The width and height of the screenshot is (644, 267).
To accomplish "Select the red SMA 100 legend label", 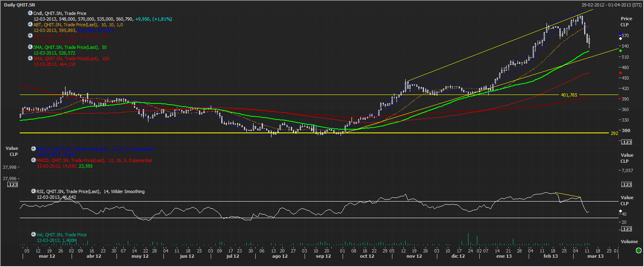I will click(x=71, y=59).
